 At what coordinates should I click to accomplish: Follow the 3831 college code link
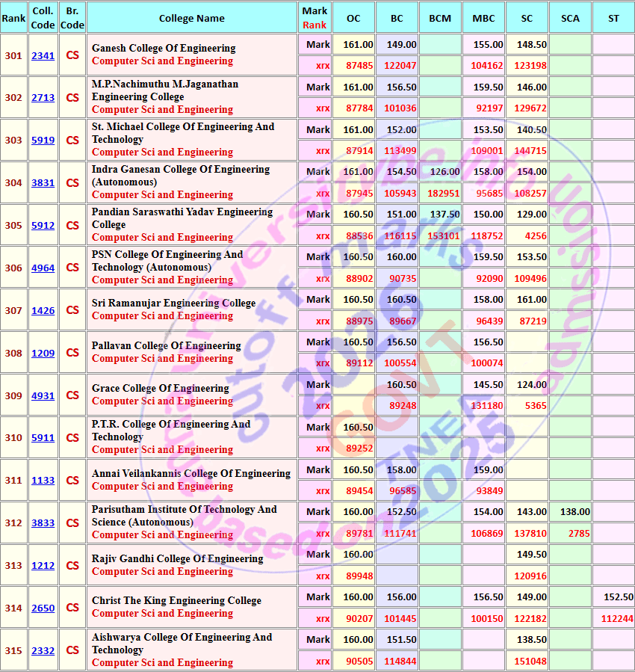point(43,183)
